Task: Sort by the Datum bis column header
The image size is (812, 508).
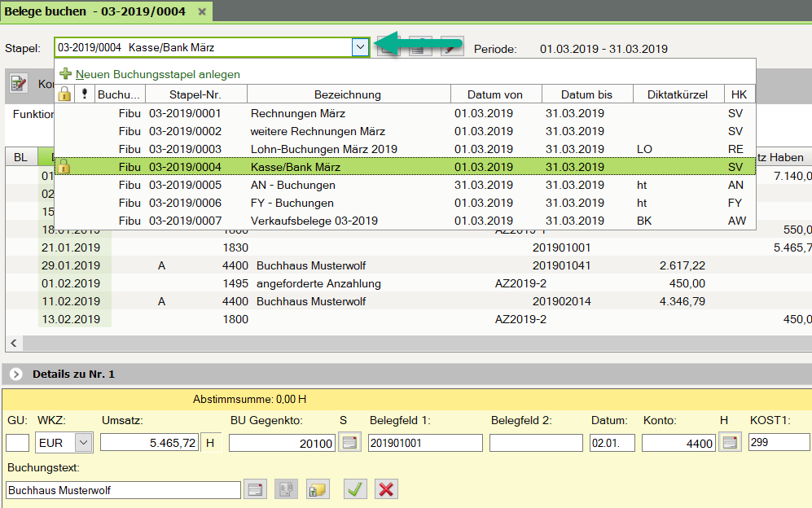Action: coord(586,94)
